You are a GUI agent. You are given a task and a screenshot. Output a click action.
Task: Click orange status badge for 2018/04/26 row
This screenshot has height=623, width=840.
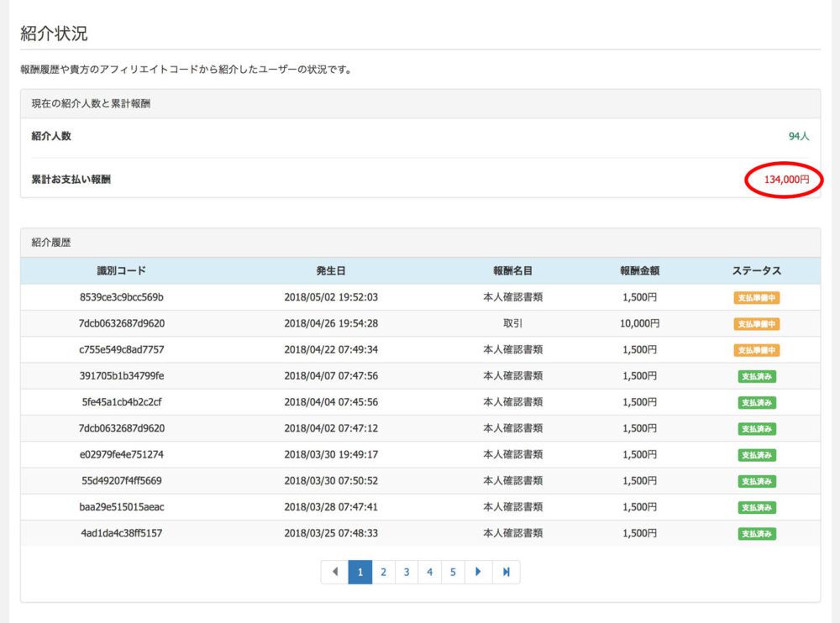pyautogui.click(x=757, y=324)
